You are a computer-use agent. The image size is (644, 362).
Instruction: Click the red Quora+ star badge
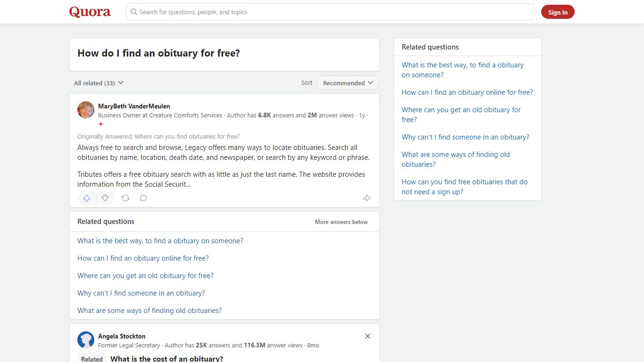101,124
